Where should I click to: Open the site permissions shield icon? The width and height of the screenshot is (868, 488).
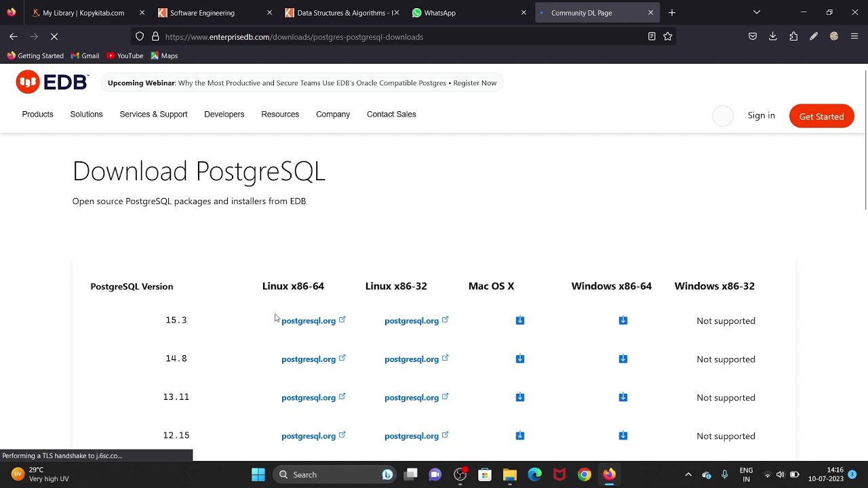[140, 37]
